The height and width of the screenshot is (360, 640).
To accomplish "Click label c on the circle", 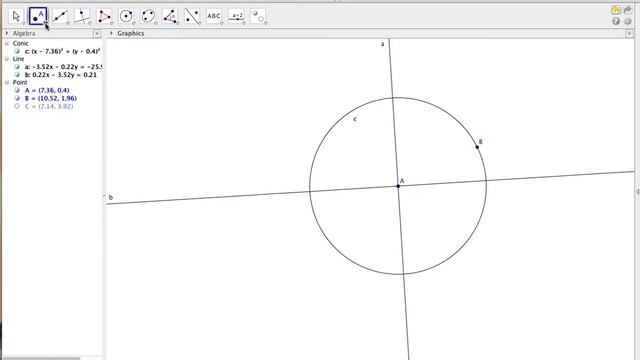I will pyautogui.click(x=355, y=119).
